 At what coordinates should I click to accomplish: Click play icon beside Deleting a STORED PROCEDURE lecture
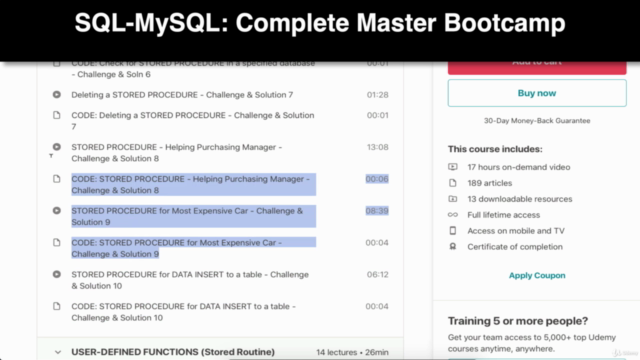pos(57,95)
